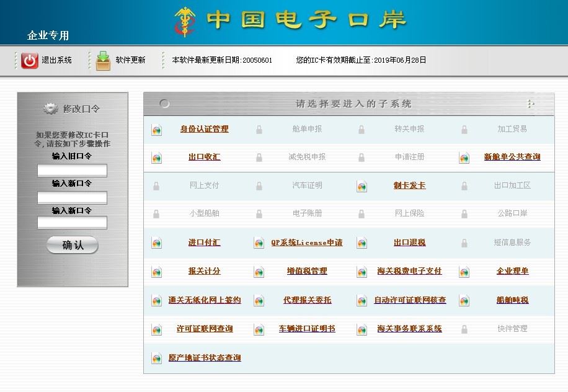
Task: Click the icon next to 制卡发卡
Action: click(x=362, y=186)
